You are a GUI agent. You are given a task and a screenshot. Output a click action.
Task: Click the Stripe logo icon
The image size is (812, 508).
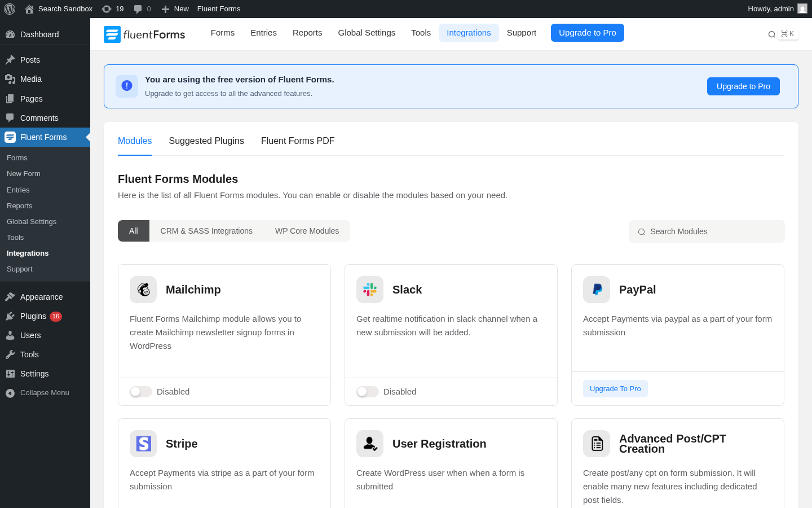[x=143, y=444]
